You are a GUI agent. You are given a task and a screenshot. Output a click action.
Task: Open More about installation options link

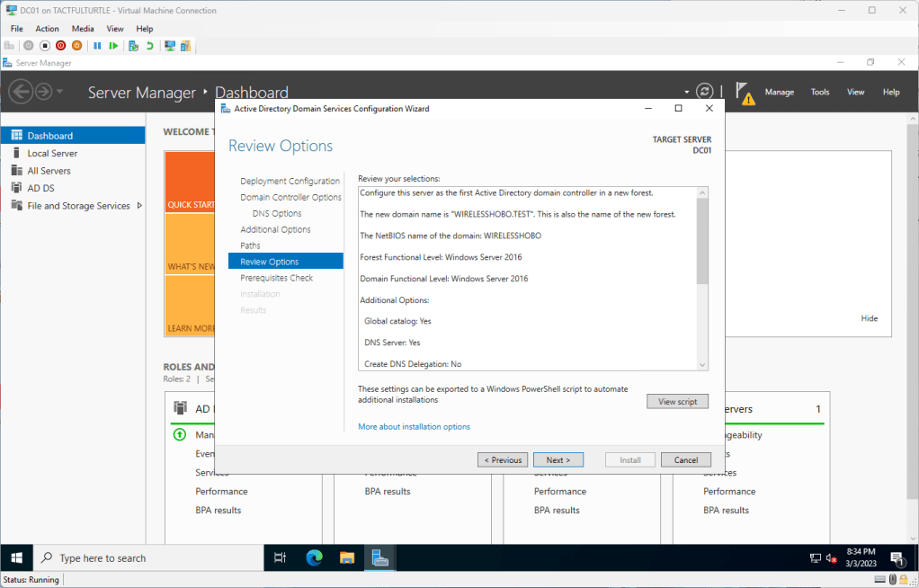414,426
